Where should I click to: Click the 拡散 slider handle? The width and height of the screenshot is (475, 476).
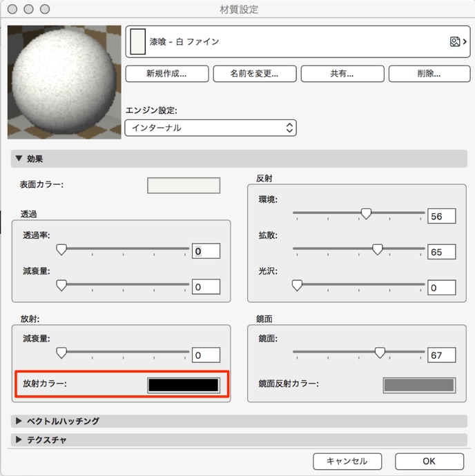(378, 250)
